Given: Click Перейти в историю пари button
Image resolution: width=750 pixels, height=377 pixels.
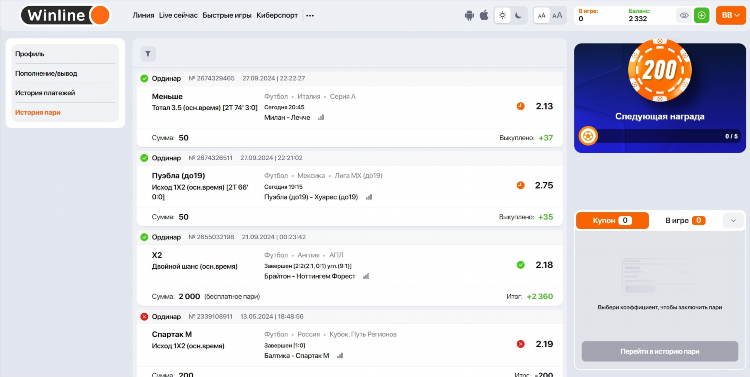Looking at the screenshot, I should coord(660,352).
